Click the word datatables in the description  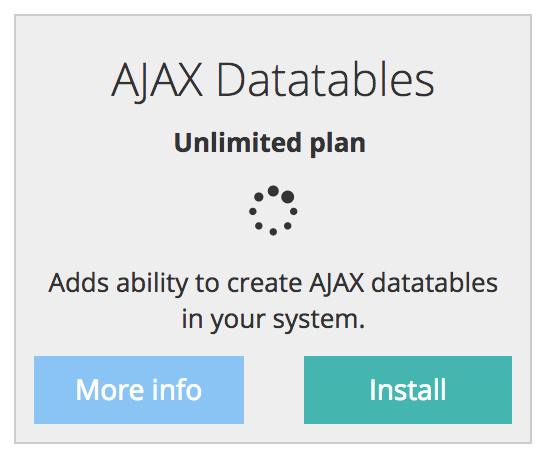[434, 282]
